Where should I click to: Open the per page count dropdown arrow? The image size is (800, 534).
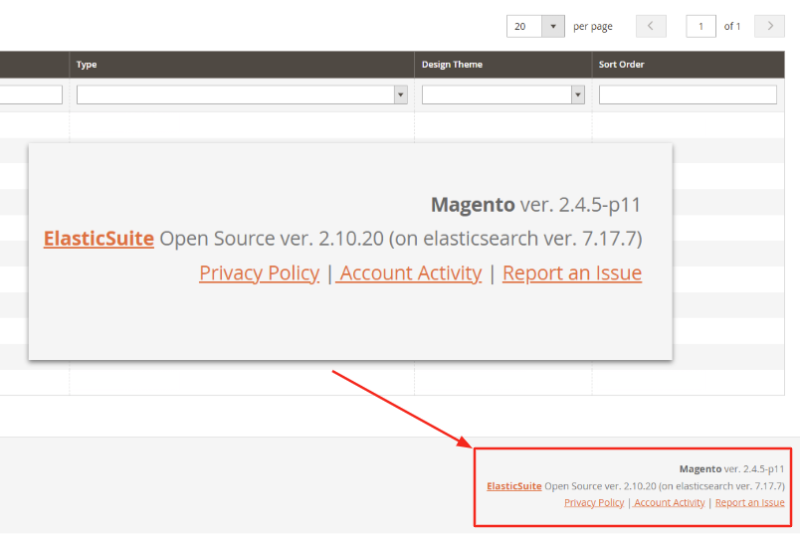pyautogui.click(x=553, y=27)
